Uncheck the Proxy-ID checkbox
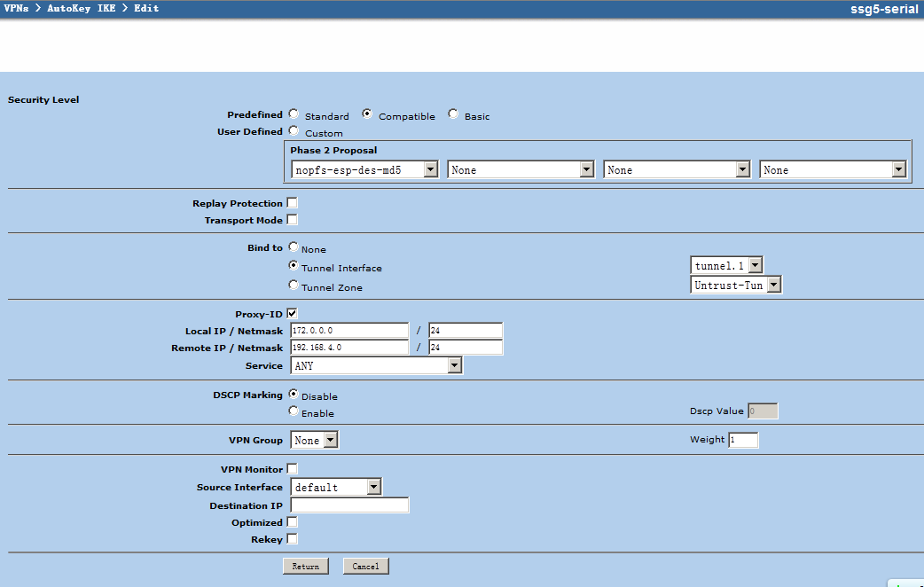The image size is (924, 587). pyautogui.click(x=292, y=314)
